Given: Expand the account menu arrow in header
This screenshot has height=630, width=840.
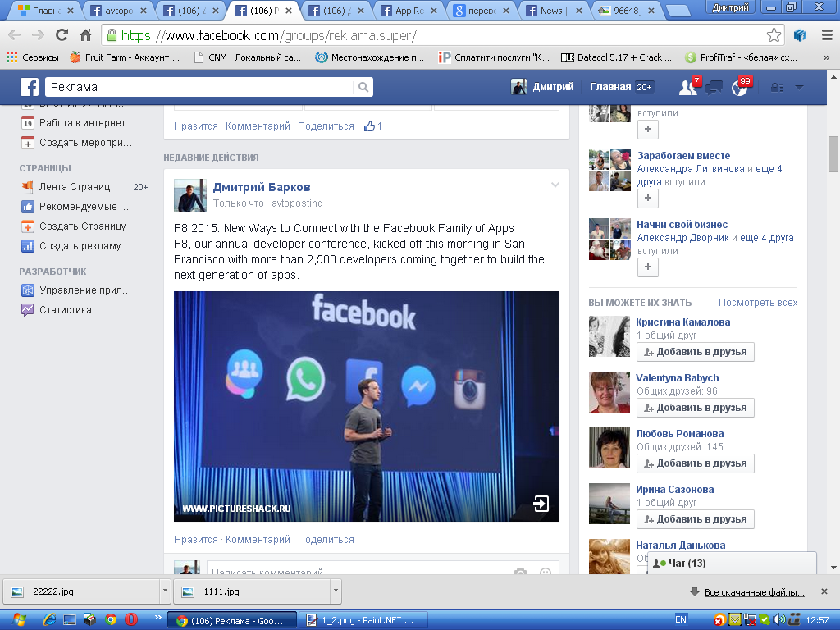Looking at the screenshot, I should coord(799,87).
